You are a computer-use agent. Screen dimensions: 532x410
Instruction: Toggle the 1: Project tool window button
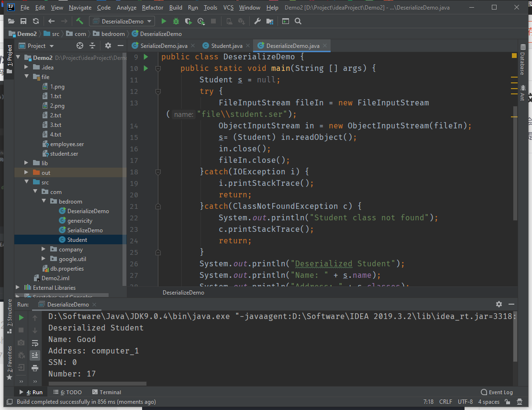[10, 59]
